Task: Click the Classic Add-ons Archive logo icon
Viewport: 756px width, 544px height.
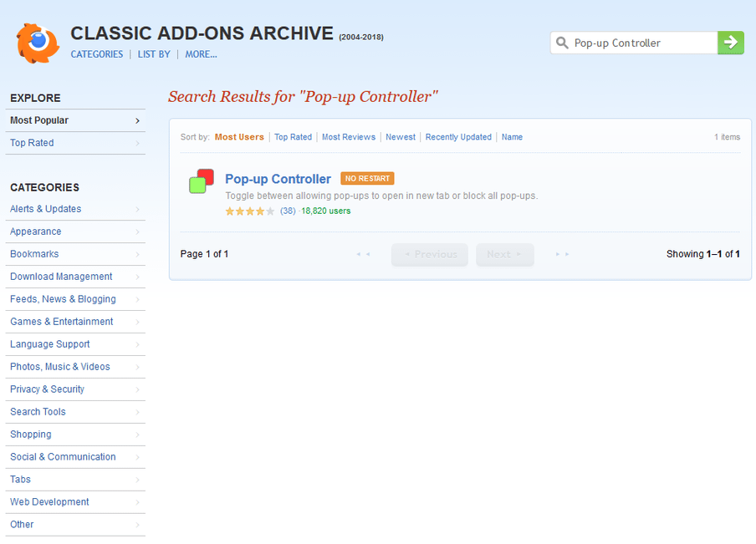Action: (38, 43)
